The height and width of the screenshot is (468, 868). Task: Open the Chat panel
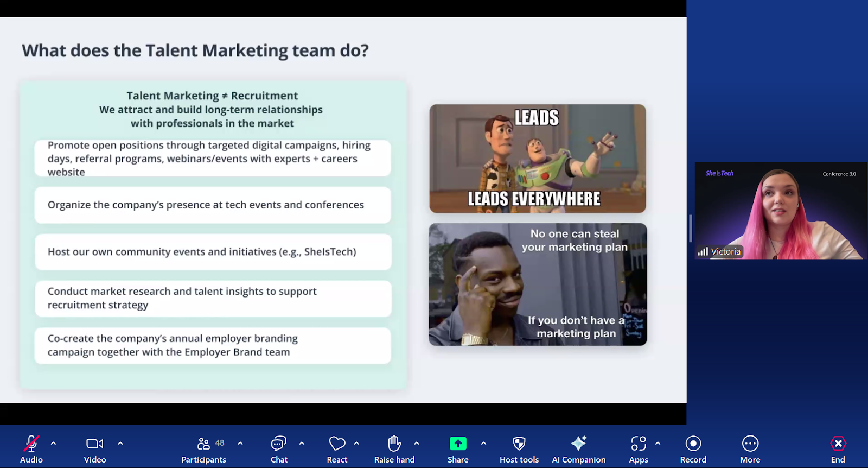[x=279, y=449]
